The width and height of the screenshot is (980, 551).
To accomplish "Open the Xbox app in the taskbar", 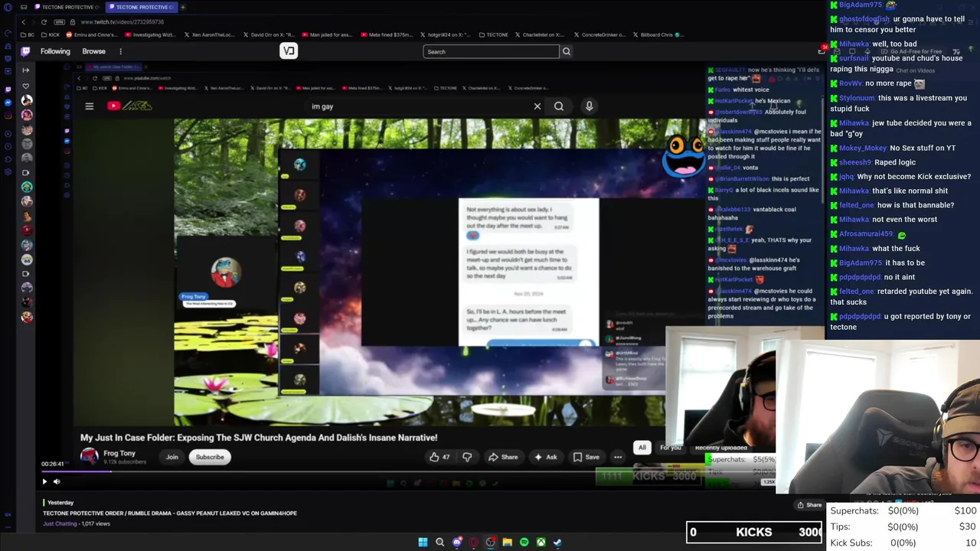I will [541, 542].
